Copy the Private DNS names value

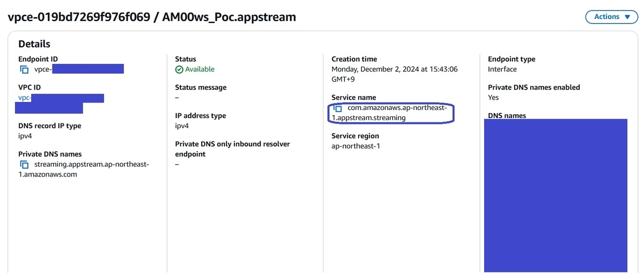pos(24,164)
